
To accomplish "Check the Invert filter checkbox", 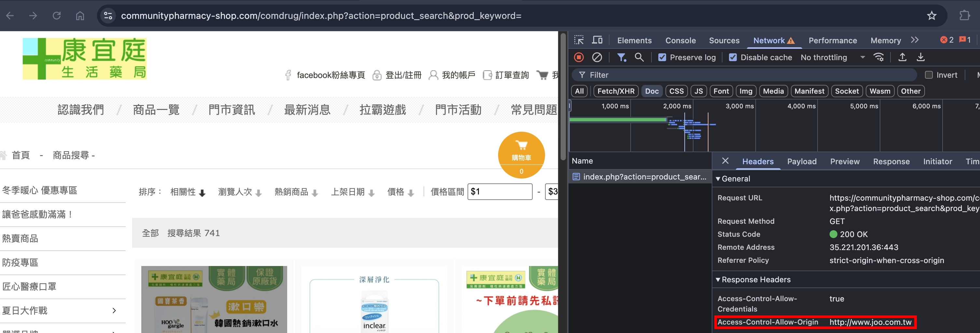I will [929, 75].
